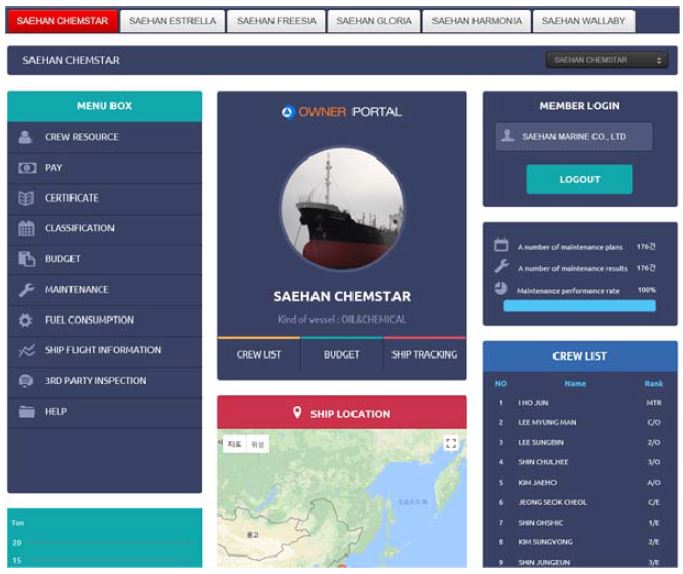
Task: Click 'A number of maintenance plans' text
Action: click(x=570, y=247)
